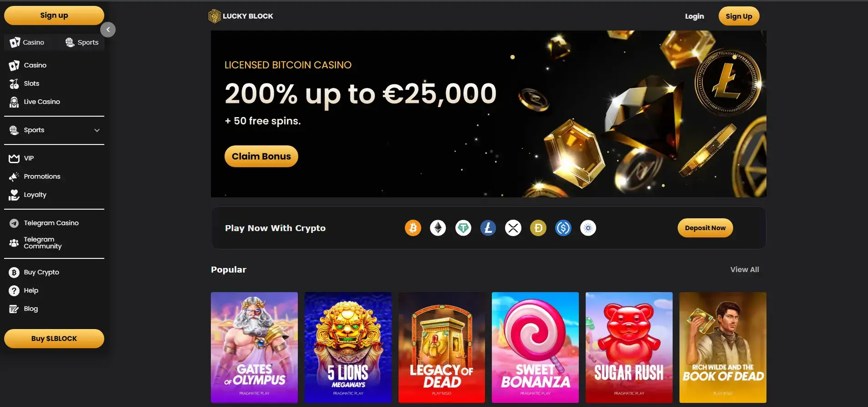Click the Buy $LBLOCK button
This screenshot has width=868, height=407.
point(54,339)
